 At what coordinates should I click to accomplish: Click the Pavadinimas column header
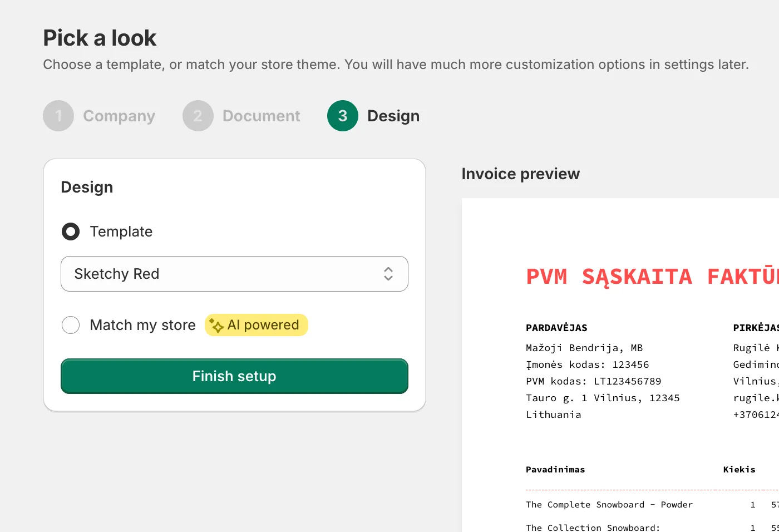tap(555, 470)
